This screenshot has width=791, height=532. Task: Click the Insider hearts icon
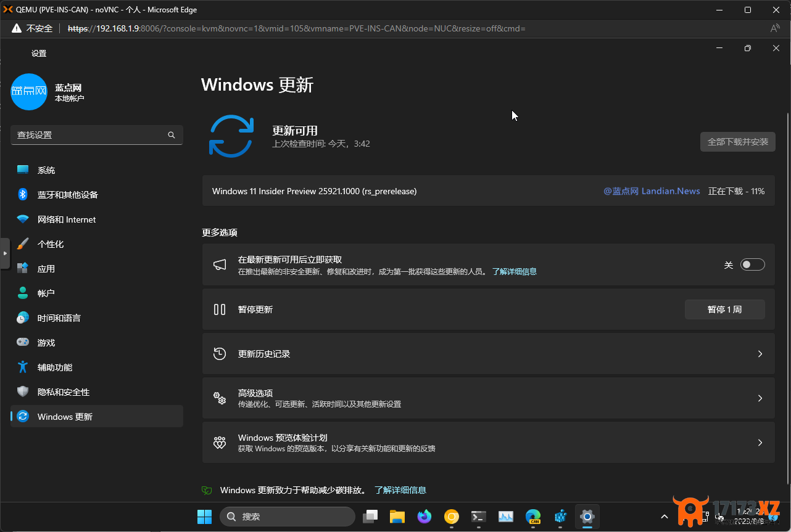220,443
